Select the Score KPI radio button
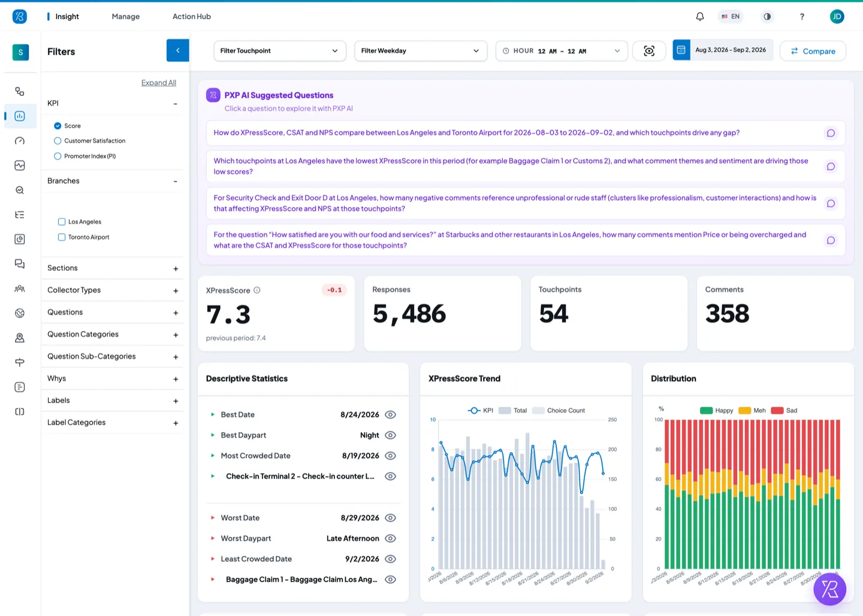 (x=58, y=126)
